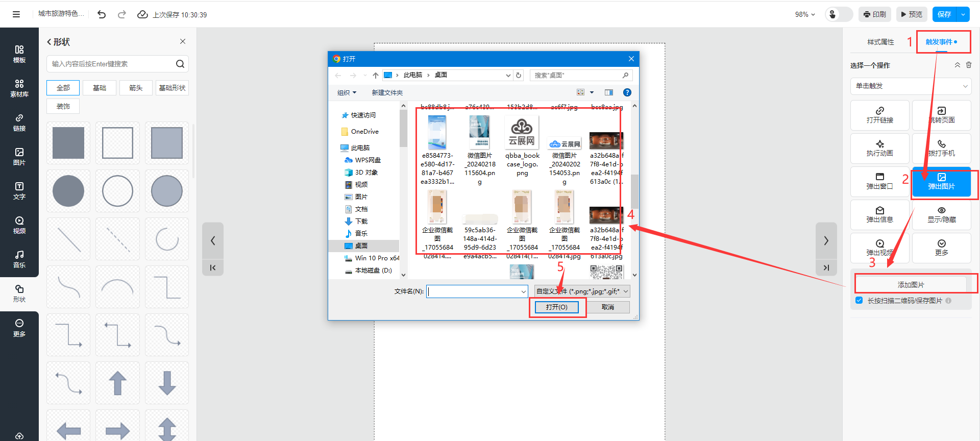This screenshot has width=980, height=441.
Task: Toggle the mouse mode switch in top bar
Action: coord(839,14)
